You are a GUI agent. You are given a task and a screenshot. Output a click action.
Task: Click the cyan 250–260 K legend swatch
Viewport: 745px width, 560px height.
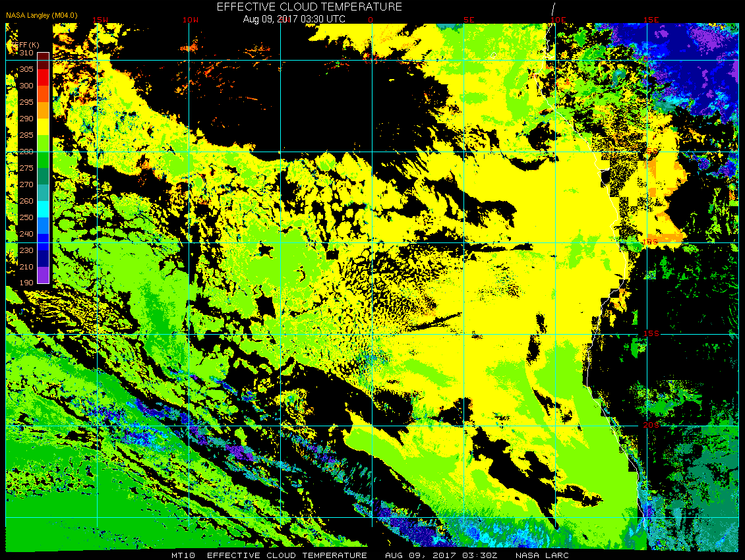(x=44, y=209)
